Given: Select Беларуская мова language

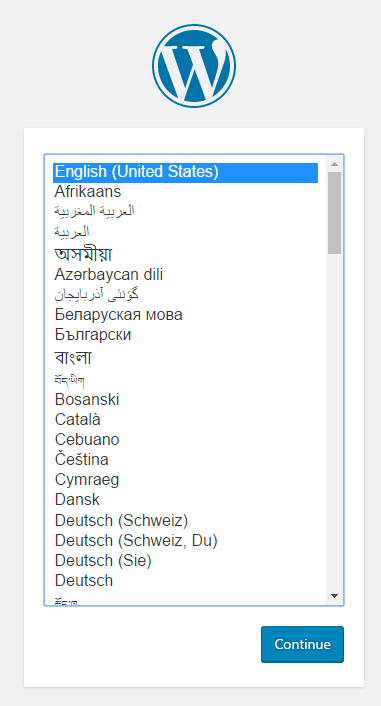Looking at the screenshot, I should point(186,314).
